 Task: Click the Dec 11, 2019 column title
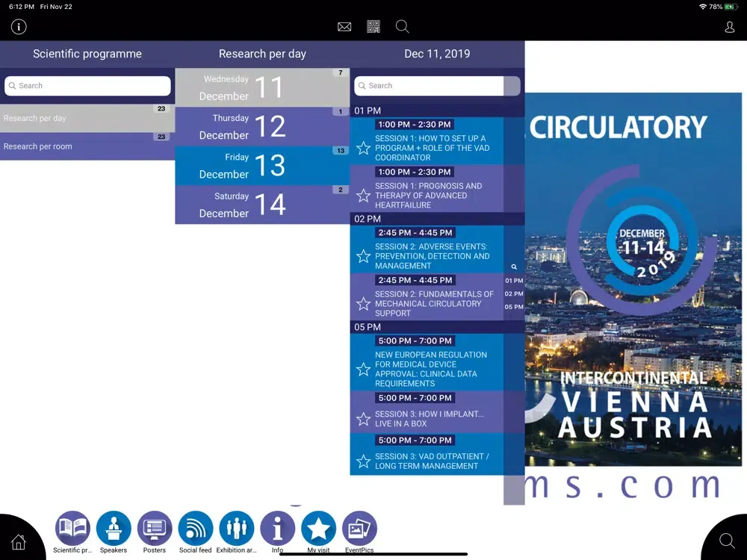[x=437, y=54]
